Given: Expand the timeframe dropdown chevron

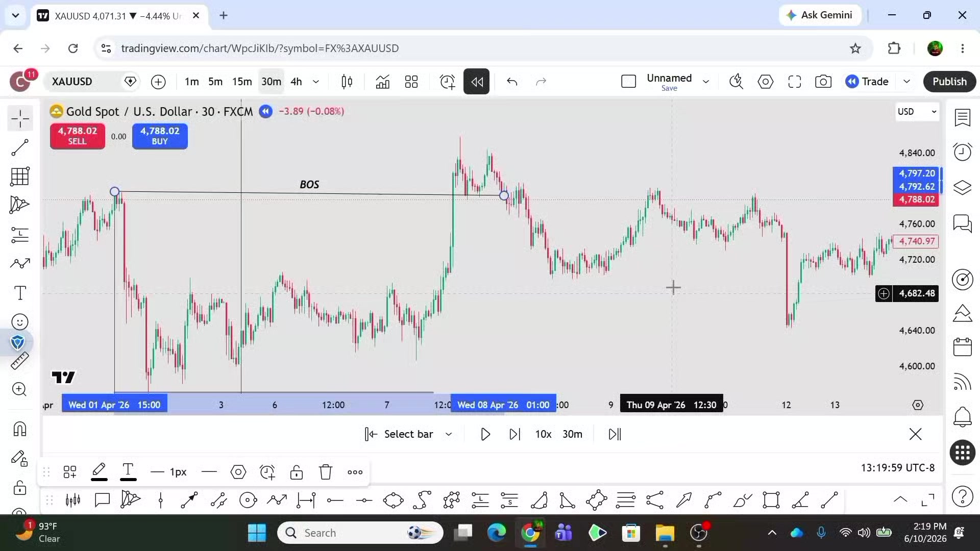Looking at the screenshot, I should 316,82.
